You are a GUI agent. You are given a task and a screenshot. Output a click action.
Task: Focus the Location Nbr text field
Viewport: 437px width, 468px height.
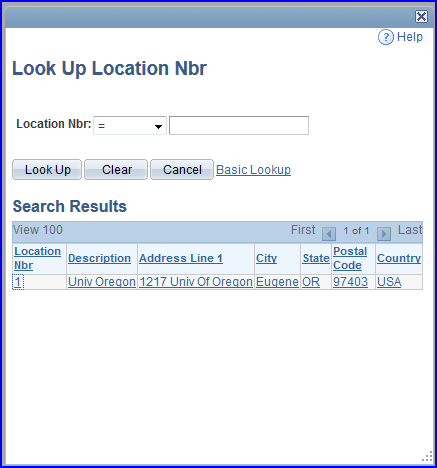pos(239,126)
